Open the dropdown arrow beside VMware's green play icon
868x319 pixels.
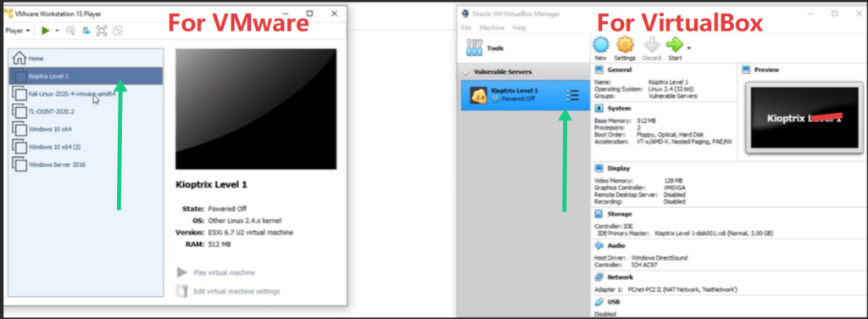point(57,31)
